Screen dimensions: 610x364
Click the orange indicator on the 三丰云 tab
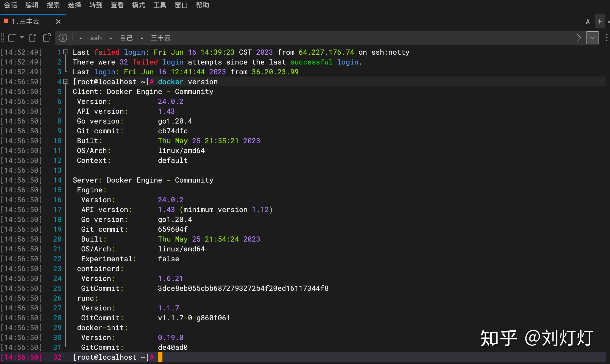[5, 21]
